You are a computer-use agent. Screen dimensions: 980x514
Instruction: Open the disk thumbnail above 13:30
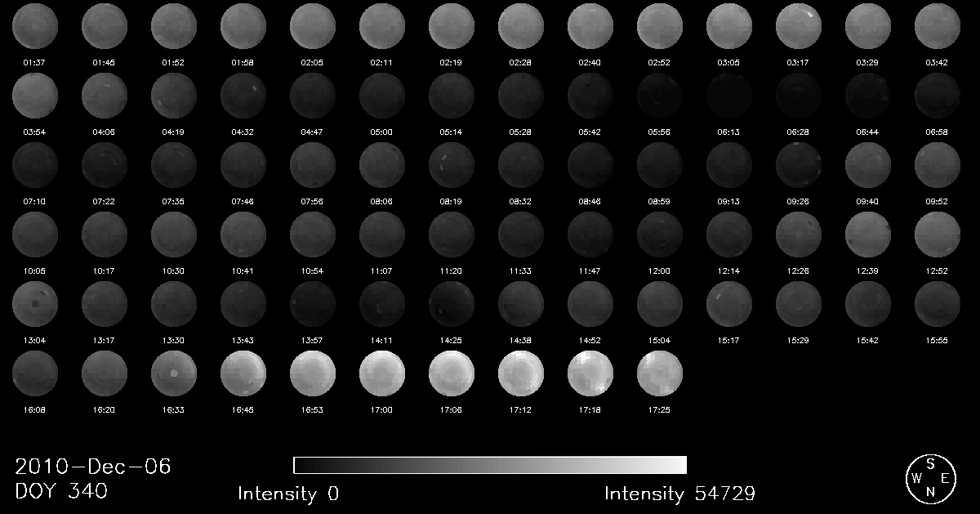tap(174, 303)
